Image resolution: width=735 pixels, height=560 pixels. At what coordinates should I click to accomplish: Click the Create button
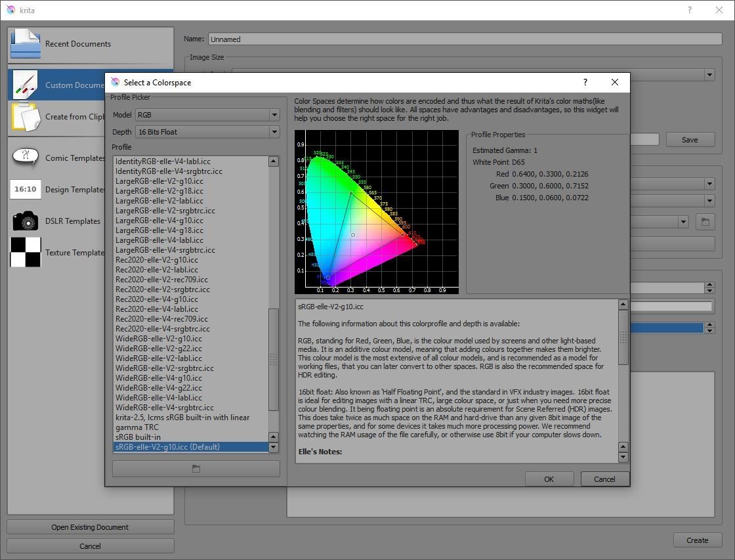tap(697, 540)
